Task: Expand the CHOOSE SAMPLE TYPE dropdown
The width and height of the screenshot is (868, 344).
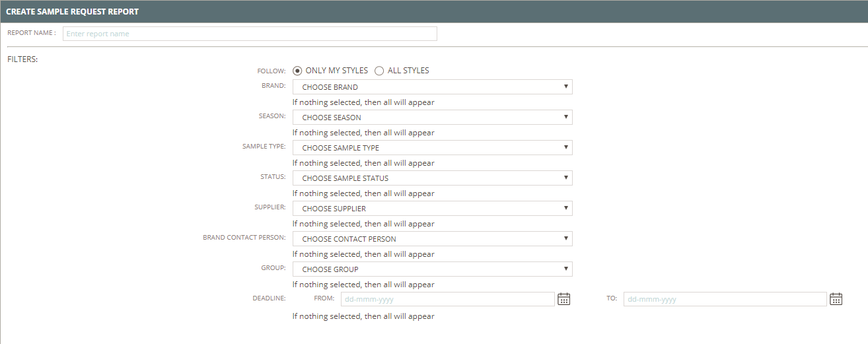Action: pos(432,148)
